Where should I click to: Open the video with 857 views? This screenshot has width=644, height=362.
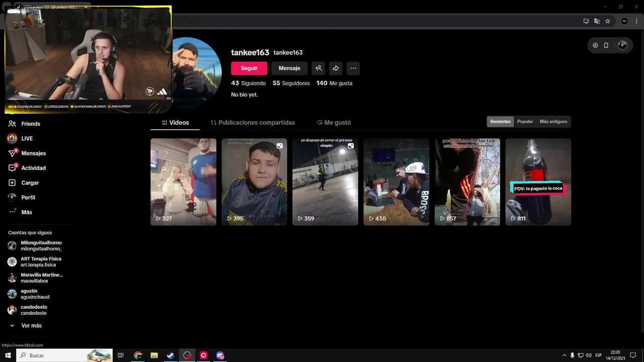[x=467, y=182]
